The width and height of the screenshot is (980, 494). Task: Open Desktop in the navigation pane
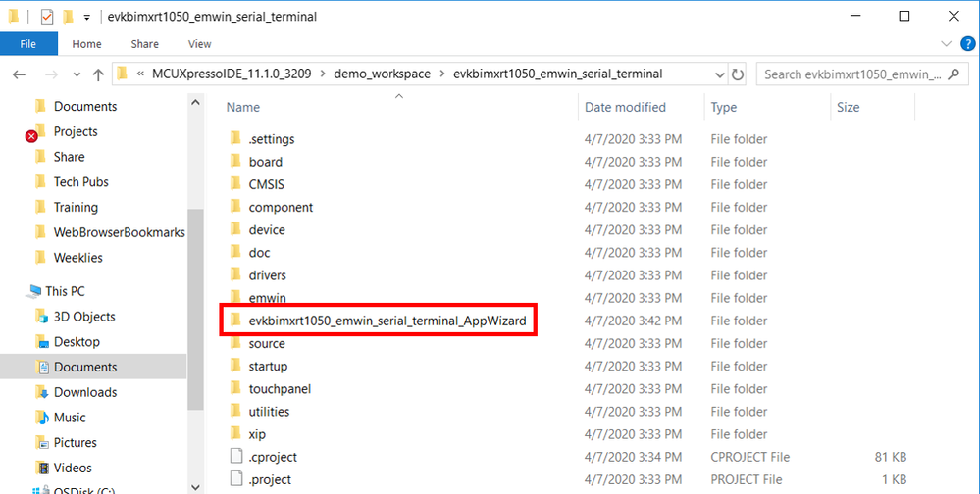click(x=77, y=342)
